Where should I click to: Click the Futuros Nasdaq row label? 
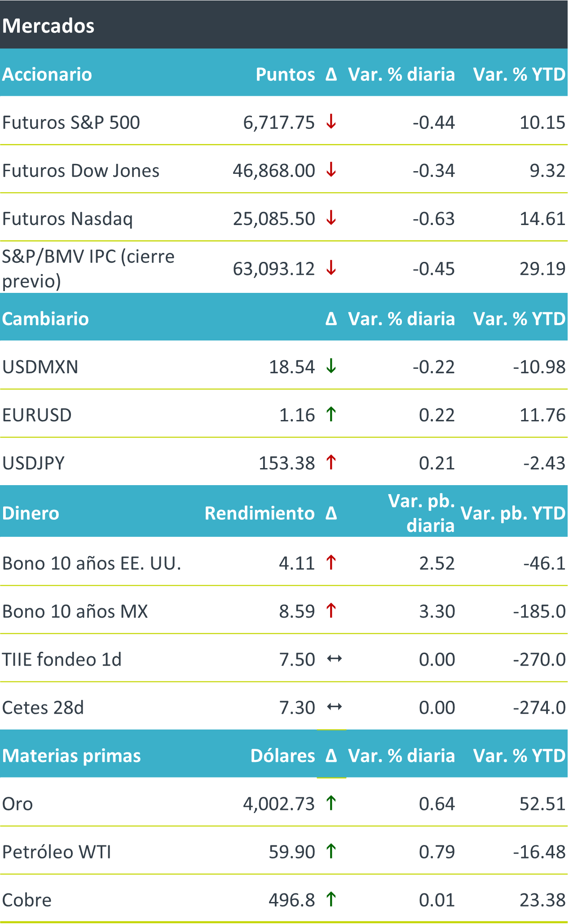[x=67, y=219]
